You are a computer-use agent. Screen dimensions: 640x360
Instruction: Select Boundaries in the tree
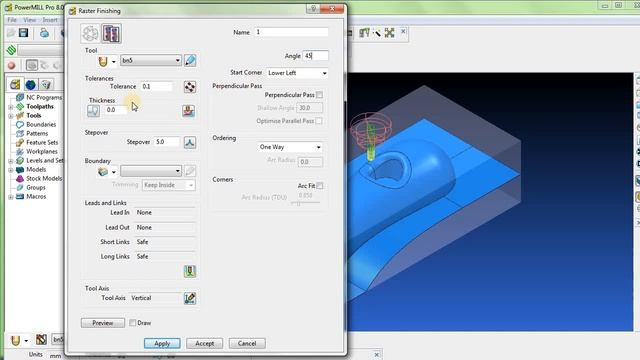41,124
